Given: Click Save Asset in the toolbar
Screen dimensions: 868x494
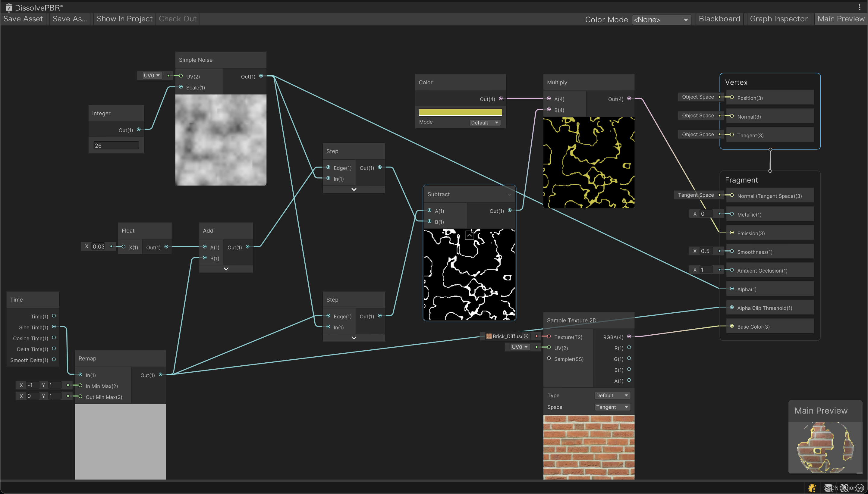Looking at the screenshot, I should pyautogui.click(x=23, y=19).
